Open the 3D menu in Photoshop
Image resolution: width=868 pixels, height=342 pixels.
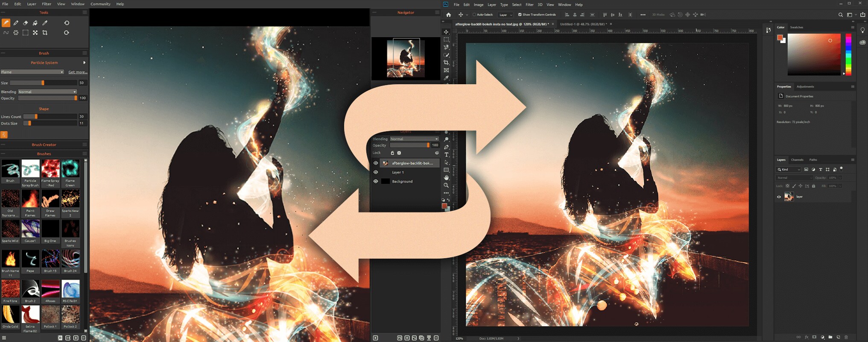point(540,5)
